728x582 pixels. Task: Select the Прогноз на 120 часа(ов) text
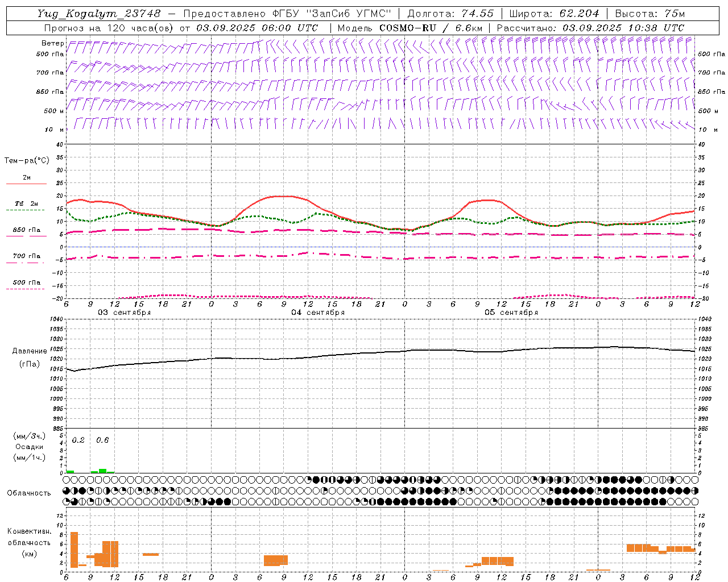[109, 28]
